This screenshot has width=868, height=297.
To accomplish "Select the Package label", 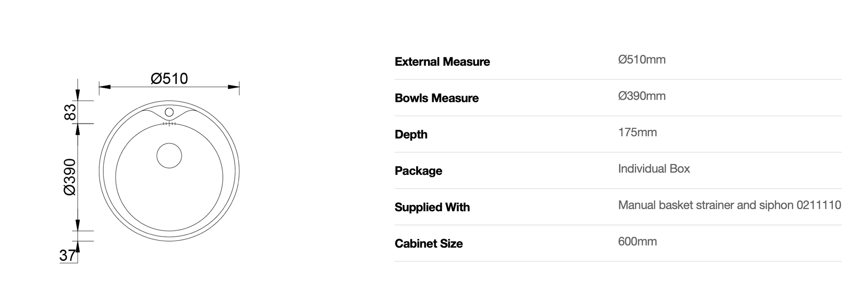I will tap(418, 171).
